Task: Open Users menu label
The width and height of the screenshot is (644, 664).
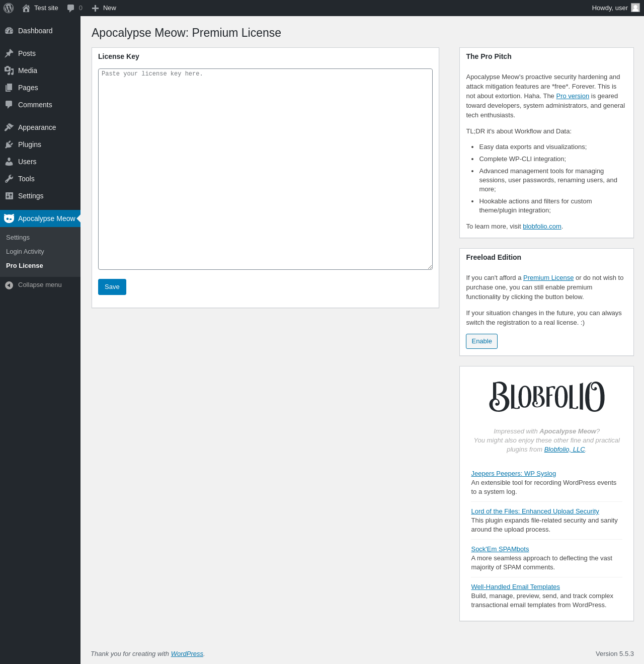Action: 27,162
